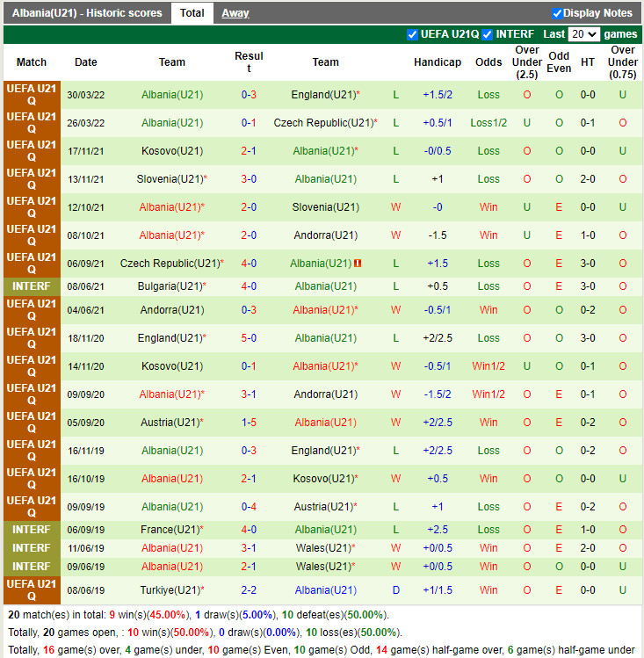Open the 0-3 result for 30/03/22 match
This screenshot has width=644, height=658.
249,95
